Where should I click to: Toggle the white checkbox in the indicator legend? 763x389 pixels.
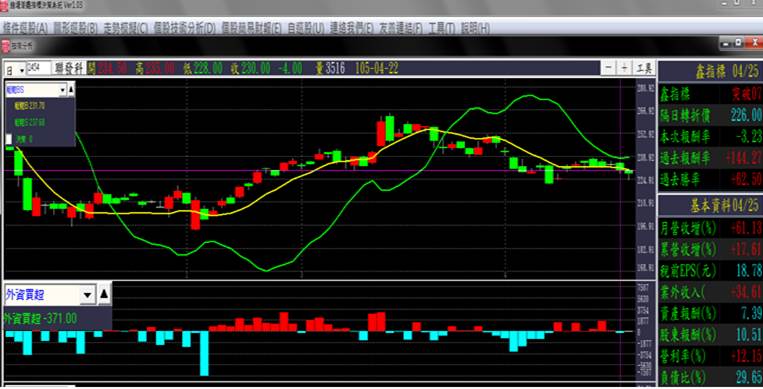(9, 139)
